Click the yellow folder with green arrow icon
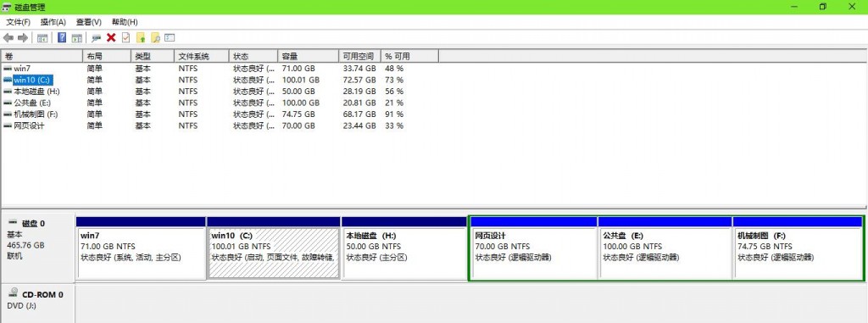This screenshot has height=323, width=868. click(141, 37)
